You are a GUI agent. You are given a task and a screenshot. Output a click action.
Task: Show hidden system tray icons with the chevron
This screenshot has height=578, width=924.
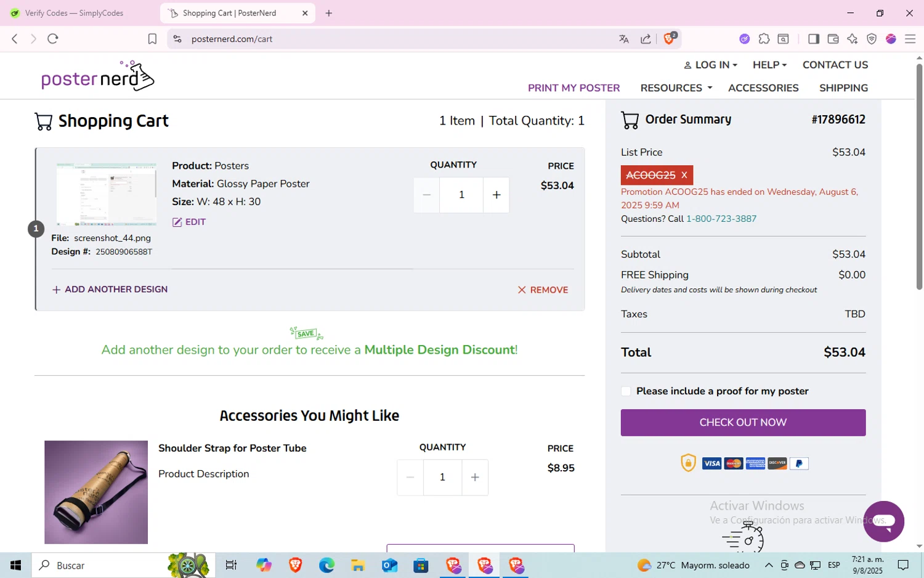pos(769,565)
